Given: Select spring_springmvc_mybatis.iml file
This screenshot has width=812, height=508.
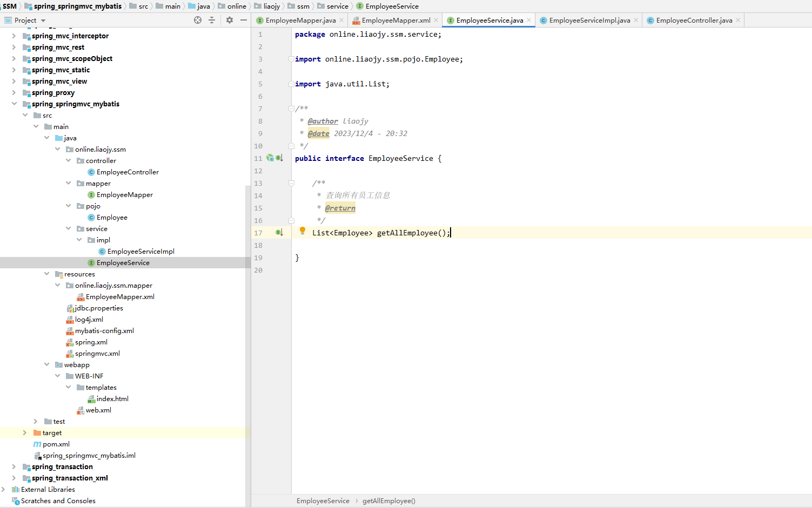Looking at the screenshot, I should tap(89, 456).
